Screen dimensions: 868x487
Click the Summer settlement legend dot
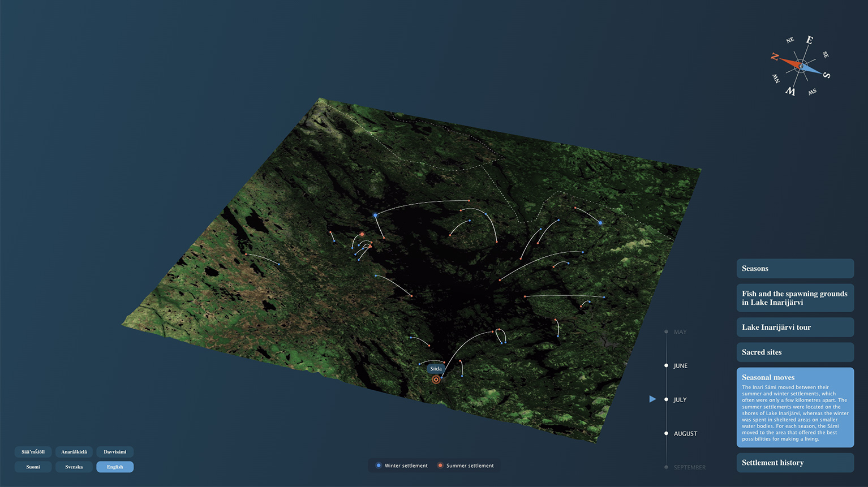(440, 466)
